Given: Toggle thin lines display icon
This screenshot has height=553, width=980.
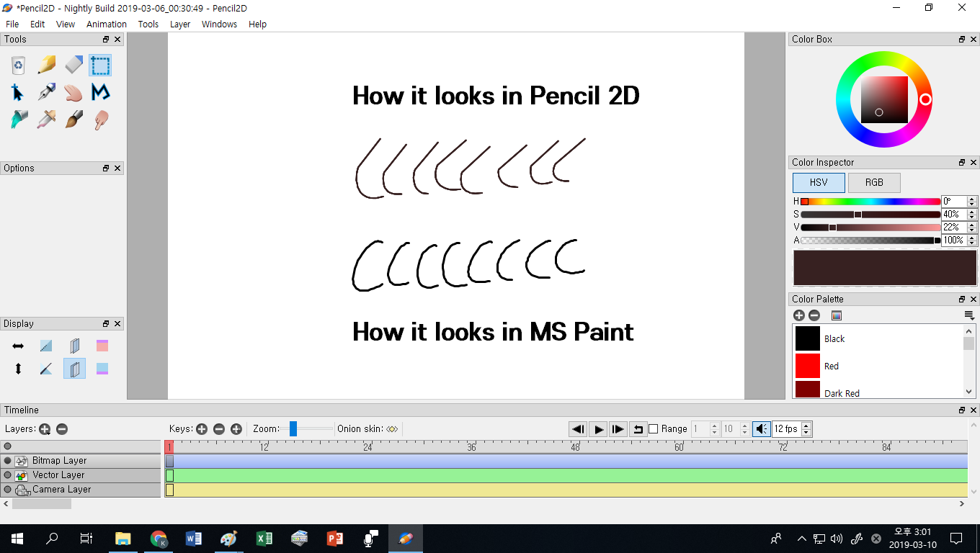Looking at the screenshot, I should (46, 346).
